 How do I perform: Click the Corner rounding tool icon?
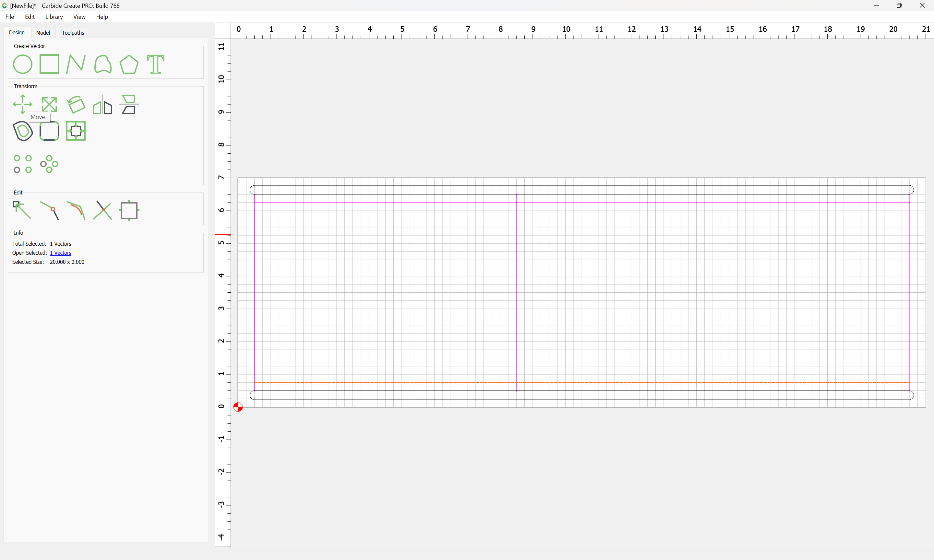[x=49, y=131]
